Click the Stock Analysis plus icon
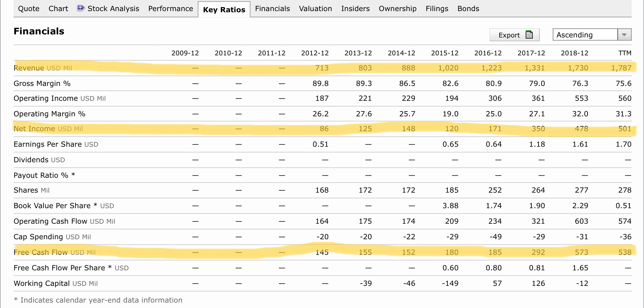The height and width of the screenshot is (308, 644). 80,8
